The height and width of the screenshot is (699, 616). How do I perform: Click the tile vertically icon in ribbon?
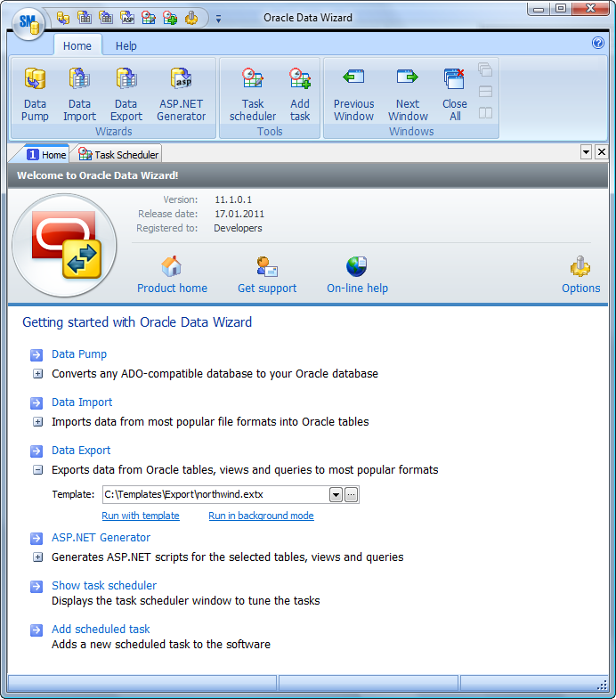(x=485, y=113)
